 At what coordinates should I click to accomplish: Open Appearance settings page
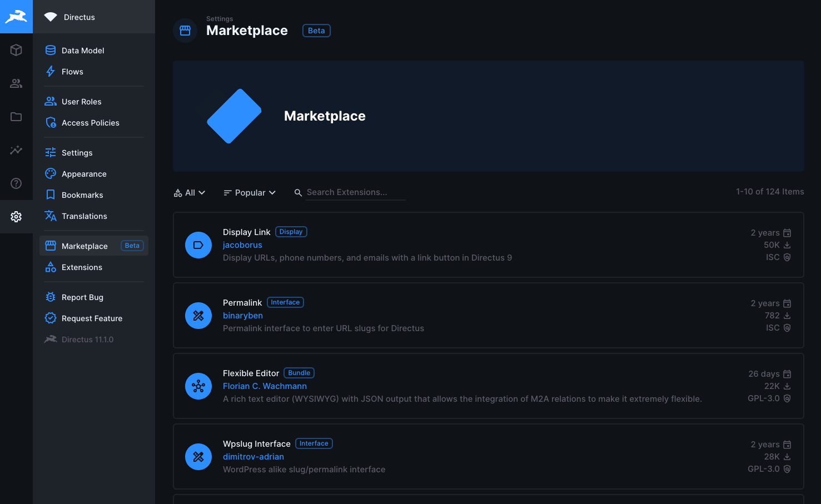(x=94, y=173)
